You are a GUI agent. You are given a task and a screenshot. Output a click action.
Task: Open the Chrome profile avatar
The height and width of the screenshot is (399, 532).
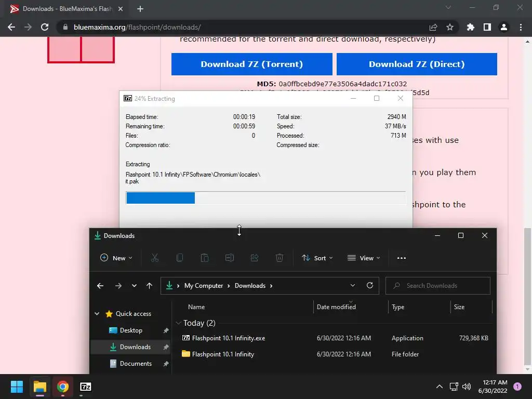pyautogui.click(x=504, y=27)
